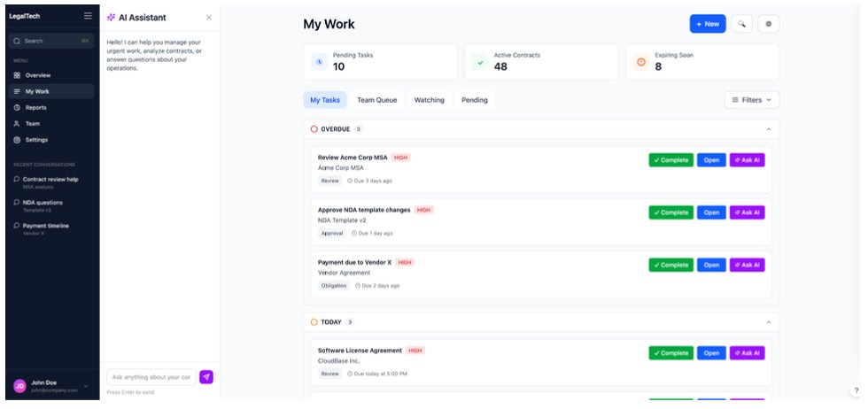Click the Reports icon in sidebar

click(x=17, y=107)
